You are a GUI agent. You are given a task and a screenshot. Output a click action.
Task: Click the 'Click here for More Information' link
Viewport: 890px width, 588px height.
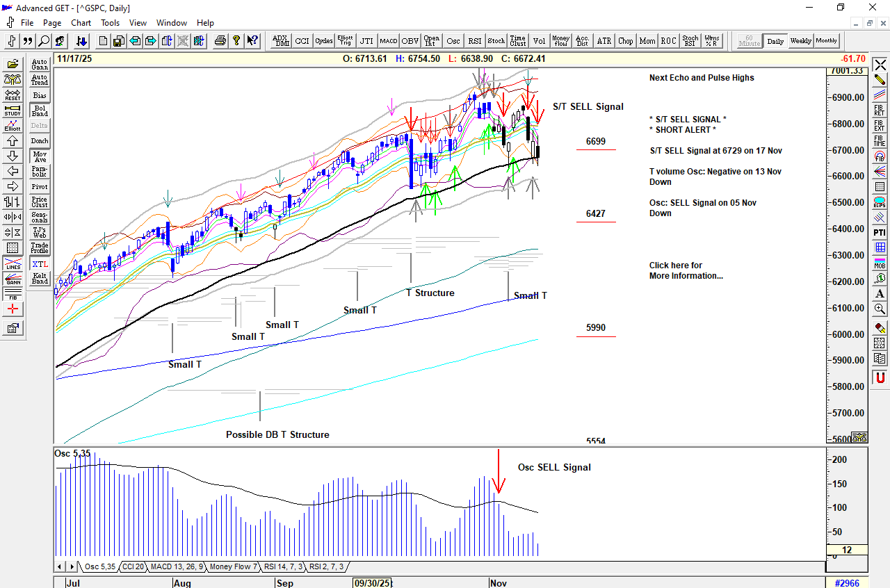pos(686,270)
